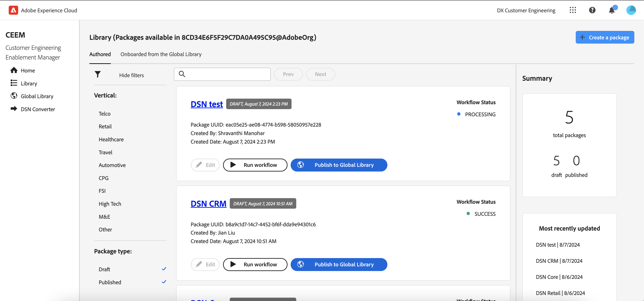Select the FSI vertical filter
This screenshot has width=644, height=301.
tap(102, 191)
